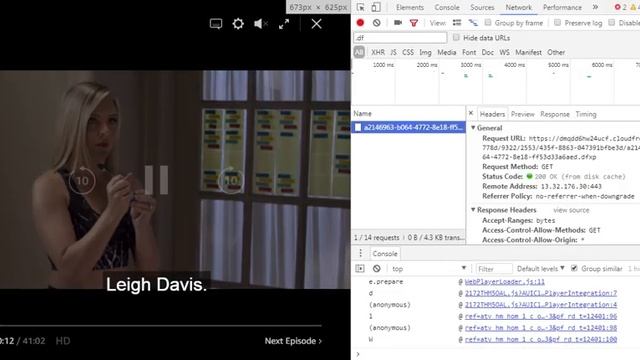Filter requests by JS
640x360 pixels.
click(393, 52)
